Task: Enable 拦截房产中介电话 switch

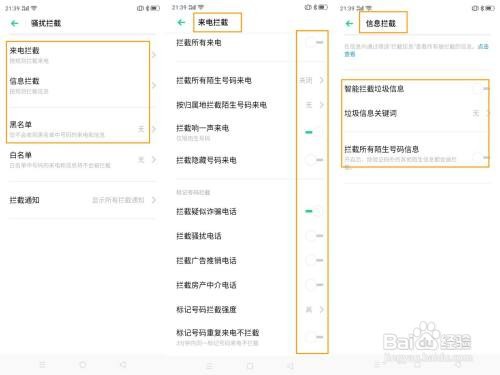Action: (x=314, y=285)
